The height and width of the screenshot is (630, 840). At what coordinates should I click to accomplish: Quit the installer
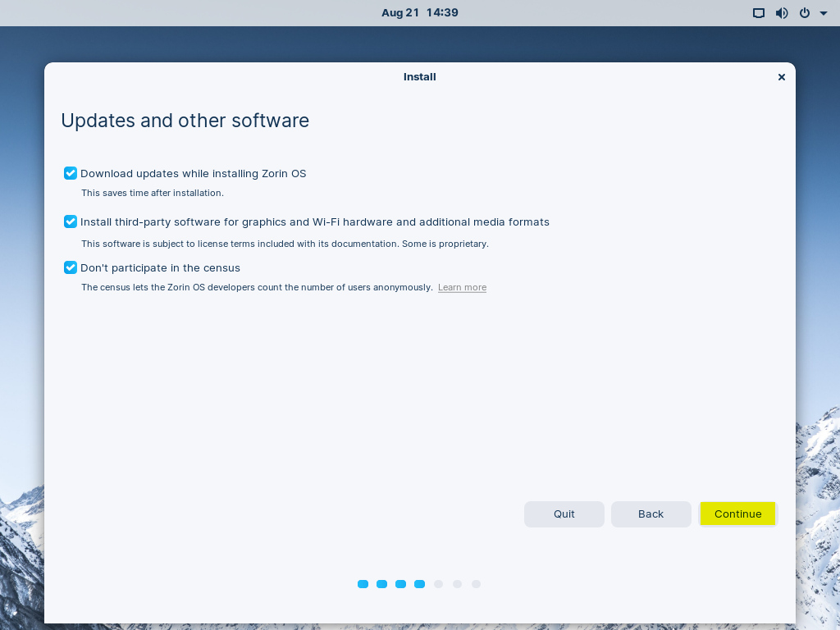pyautogui.click(x=564, y=514)
